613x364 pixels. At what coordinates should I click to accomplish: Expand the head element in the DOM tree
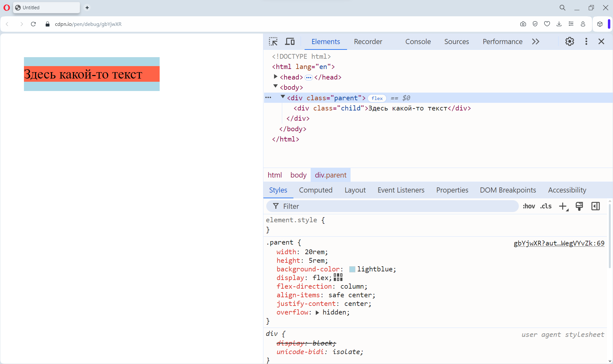pos(275,77)
